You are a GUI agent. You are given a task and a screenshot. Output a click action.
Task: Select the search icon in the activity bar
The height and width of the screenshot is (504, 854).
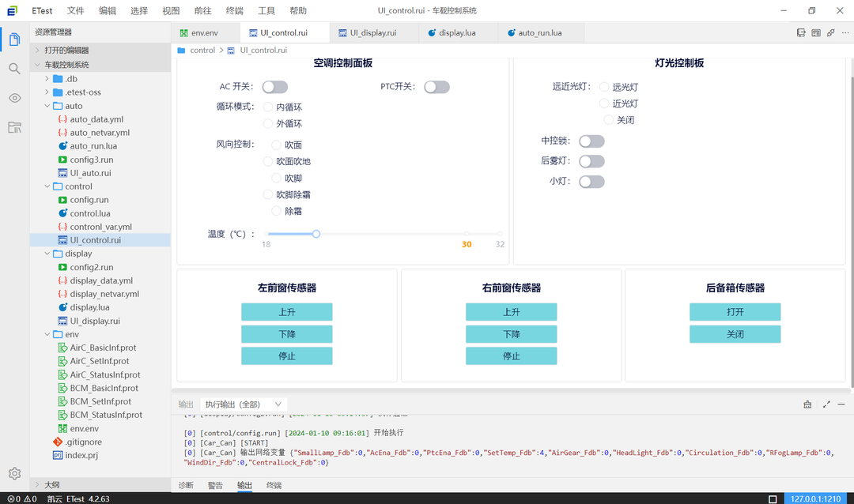pos(13,68)
